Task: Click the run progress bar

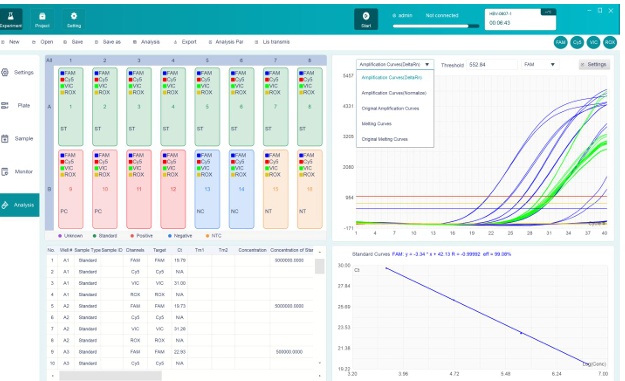Action: pos(436,26)
